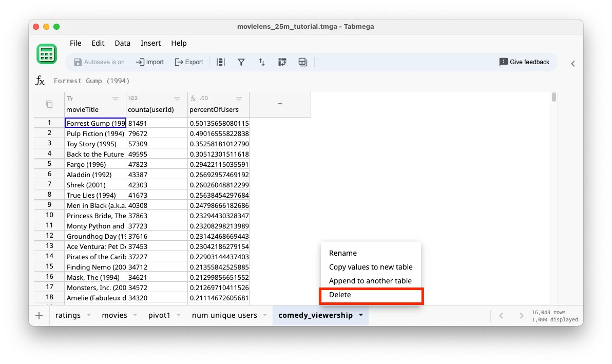
Task: Click the Give feedback button
Action: 524,62
